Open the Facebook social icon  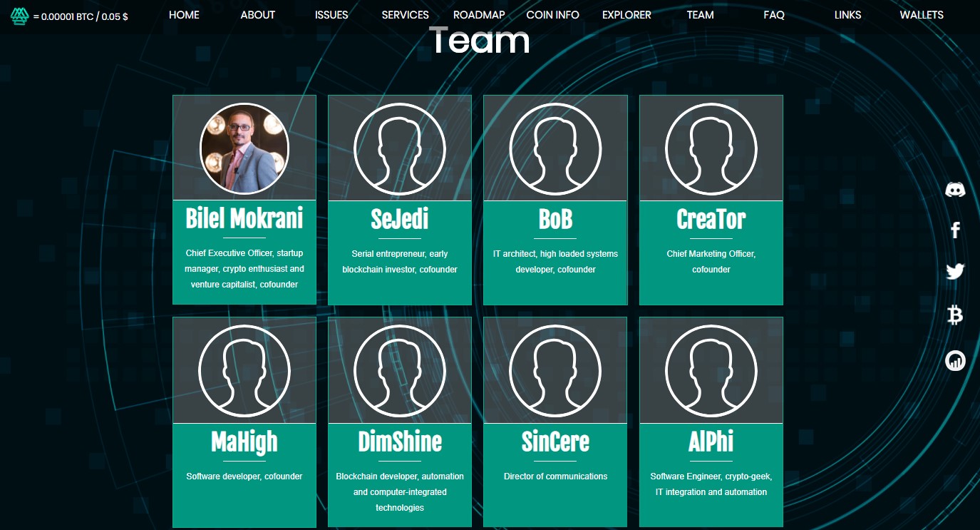955,230
